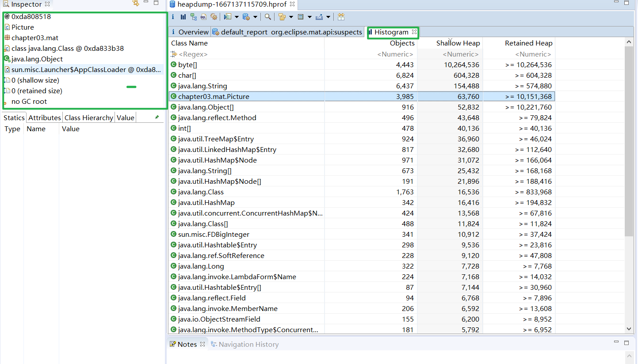Image resolution: width=638 pixels, height=364 pixels.
Task: Select the java.lang.ref.SoftReference row
Action: pyautogui.click(x=362, y=255)
